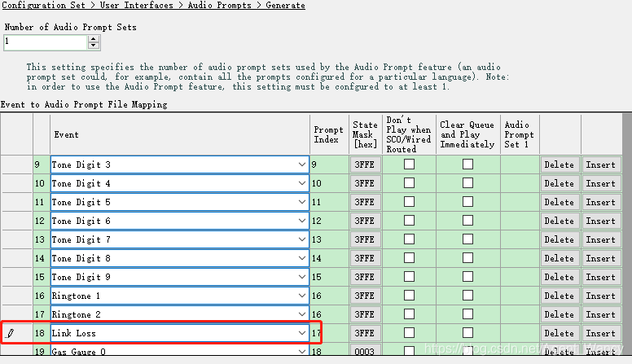
Task: Click Prompt Index cell 13 of Tone Digit 7
Action: 329,239
